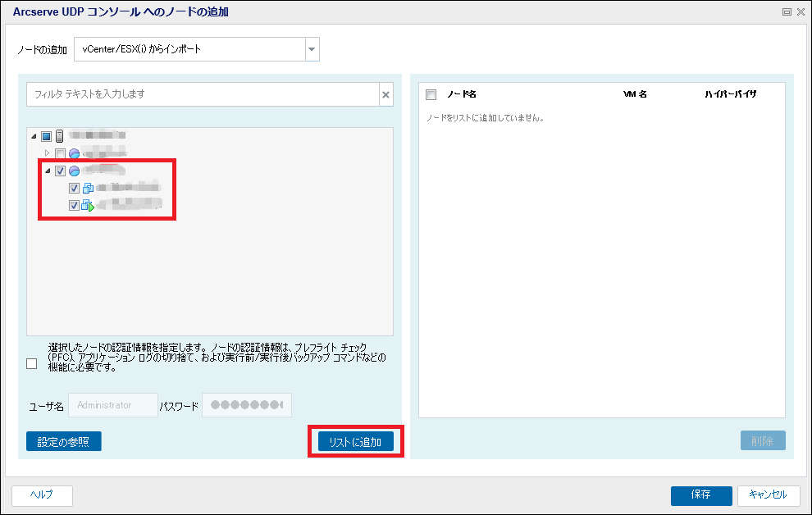Clear the filter text with the X icon
Viewport: 812px width, 515px height.
coord(385,95)
